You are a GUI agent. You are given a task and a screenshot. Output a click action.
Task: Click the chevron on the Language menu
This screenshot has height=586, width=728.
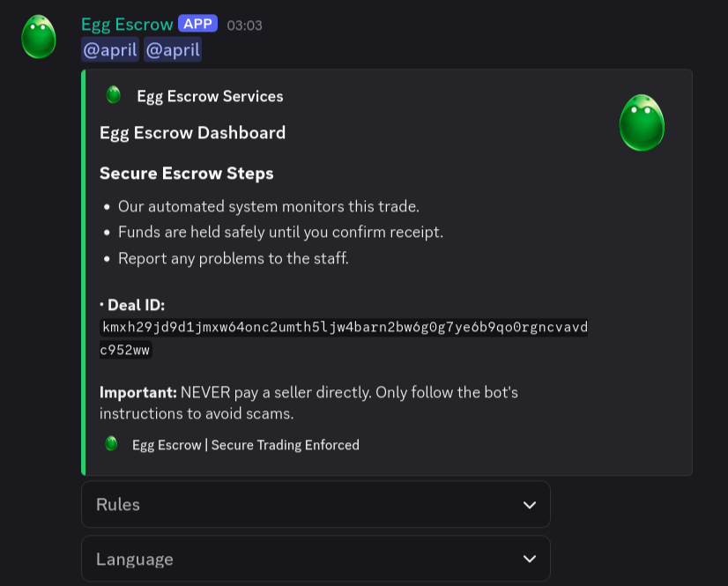[x=529, y=559]
